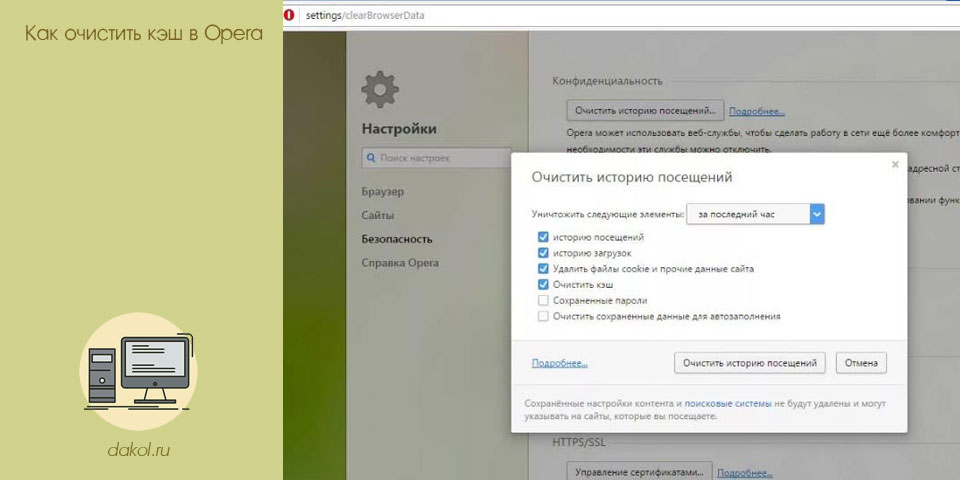
Task: Click the 'Настройки' heading text
Action: (x=399, y=129)
